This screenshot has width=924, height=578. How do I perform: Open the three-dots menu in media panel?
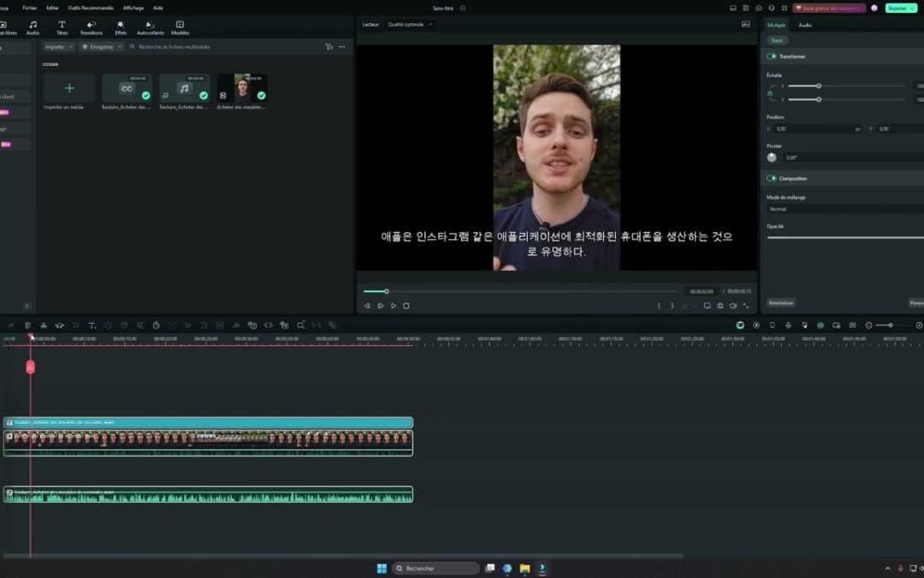[341, 46]
